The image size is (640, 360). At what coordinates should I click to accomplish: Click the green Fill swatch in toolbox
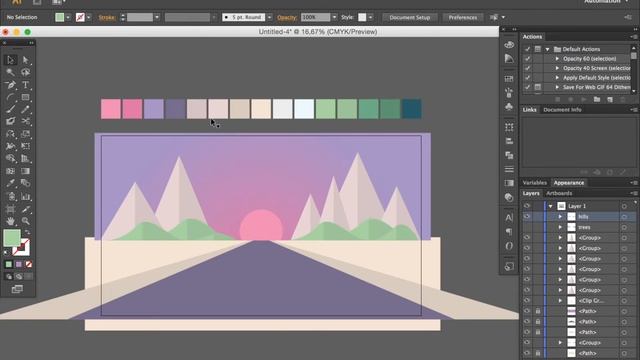12,238
